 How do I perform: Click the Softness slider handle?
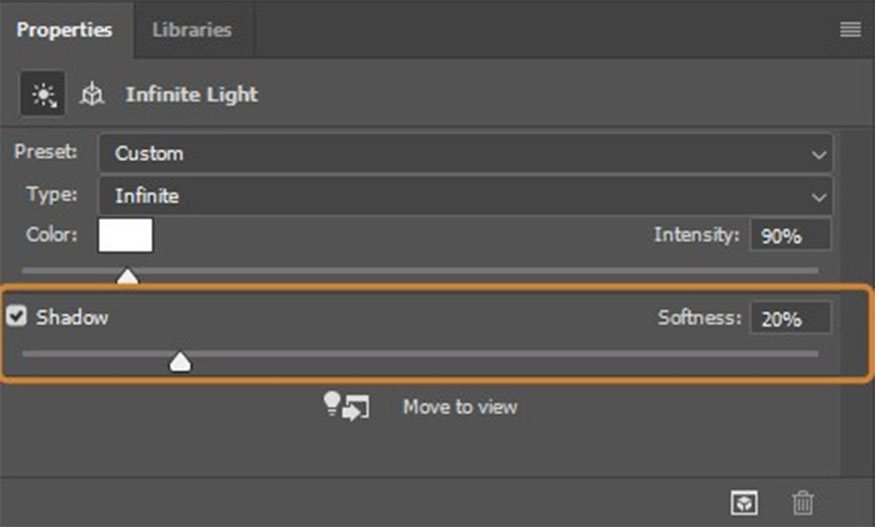pos(180,361)
